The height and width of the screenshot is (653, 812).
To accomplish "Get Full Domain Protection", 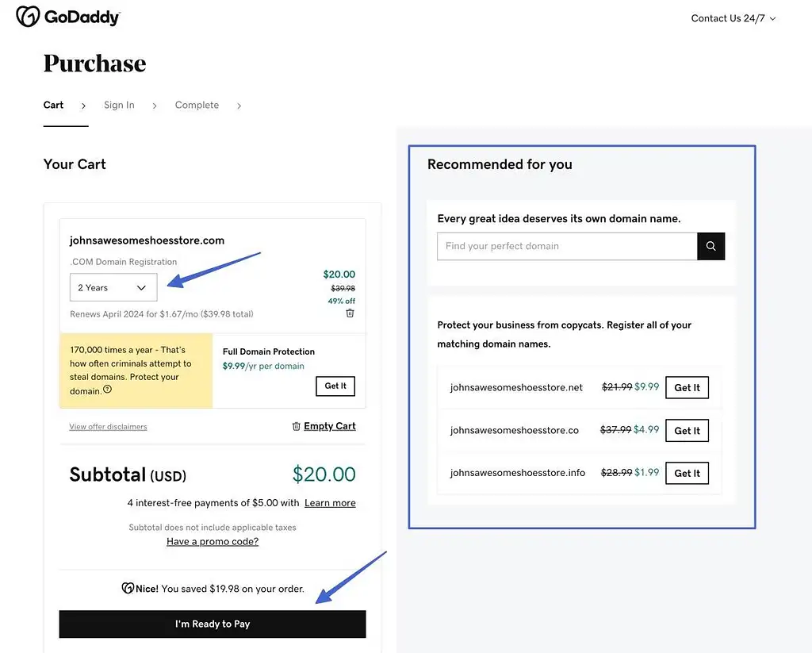I will (335, 386).
